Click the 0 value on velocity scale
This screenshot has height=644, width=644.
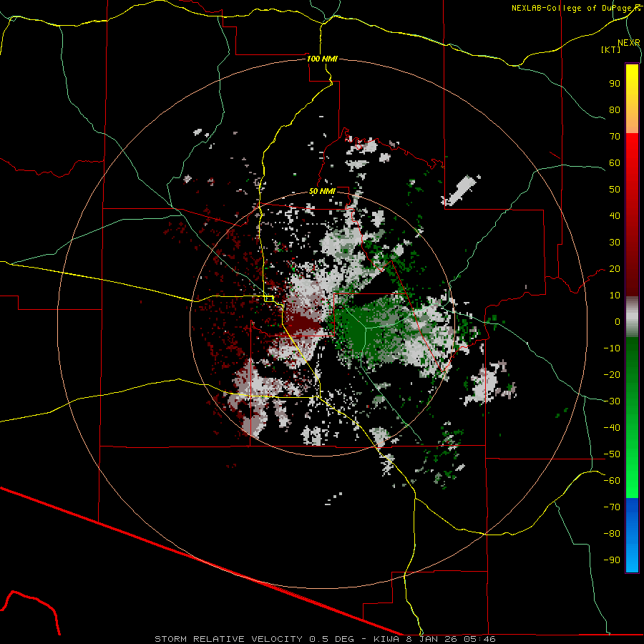618,322
